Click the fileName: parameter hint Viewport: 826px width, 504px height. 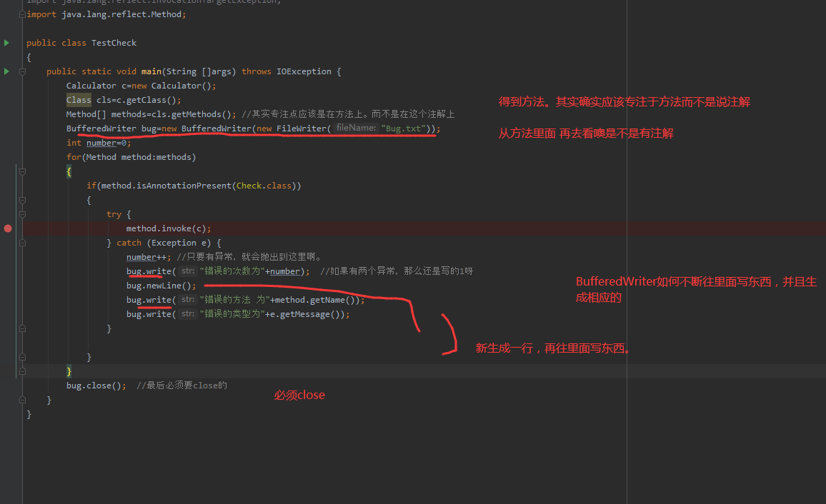tap(356, 128)
